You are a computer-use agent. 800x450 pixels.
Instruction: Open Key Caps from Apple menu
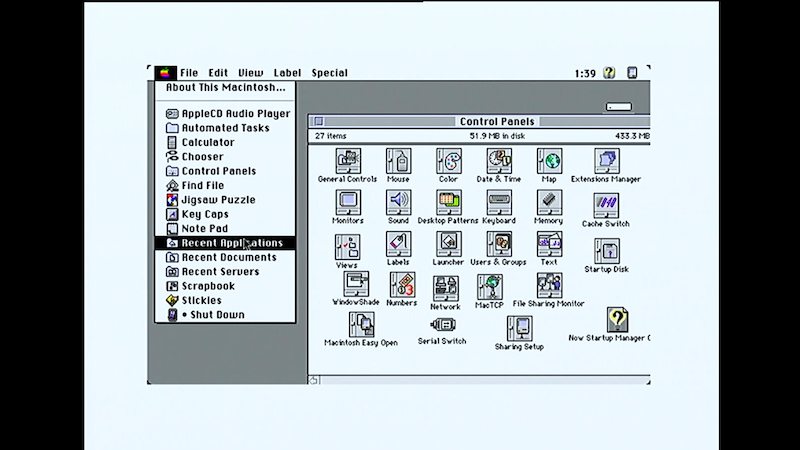[225, 214]
